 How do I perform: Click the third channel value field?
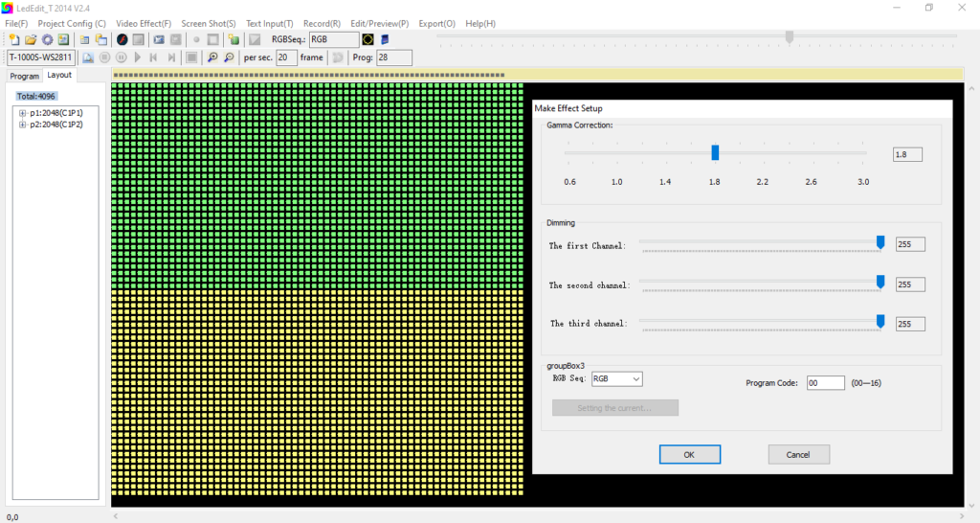(x=910, y=324)
